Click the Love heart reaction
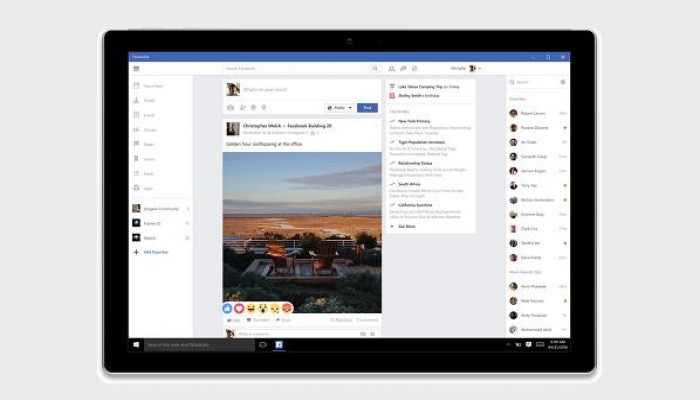This screenshot has width=700, height=400. 239,308
